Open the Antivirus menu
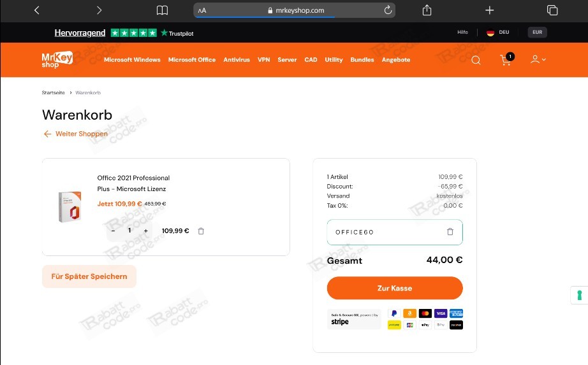The height and width of the screenshot is (365, 588). (236, 60)
